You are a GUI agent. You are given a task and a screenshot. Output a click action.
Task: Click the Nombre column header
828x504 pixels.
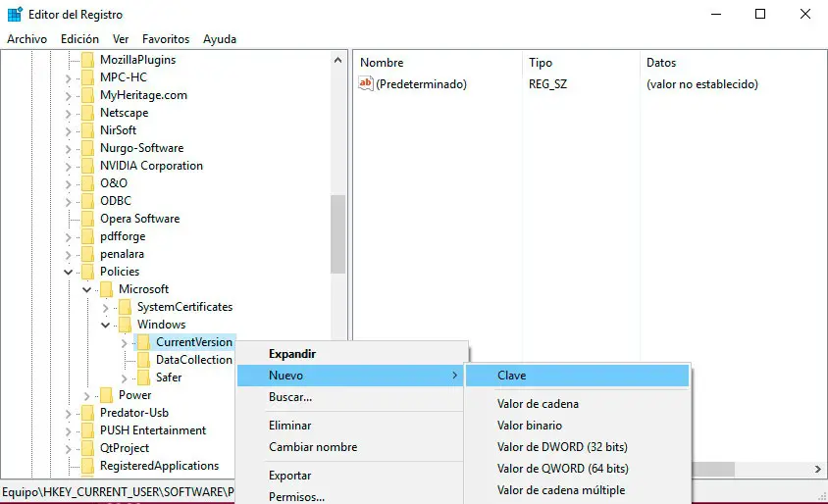pos(382,63)
